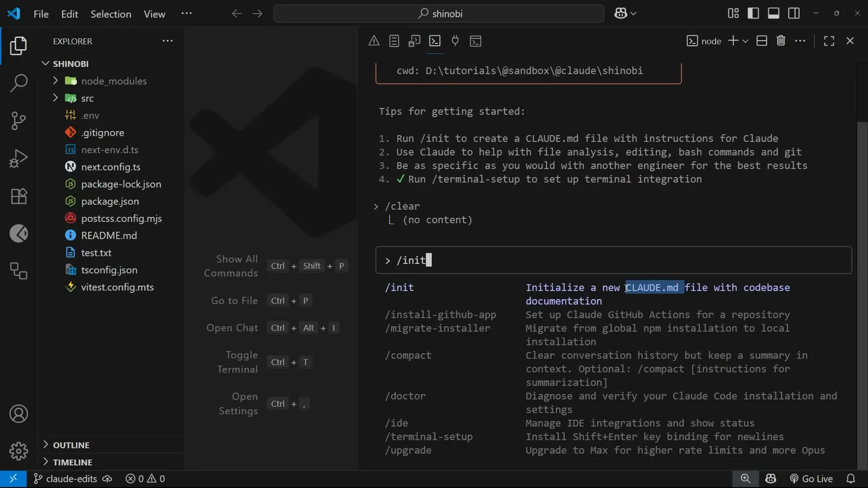
Task: Open the Explorer view in activity bar
Action: click(x=18, y=46)
